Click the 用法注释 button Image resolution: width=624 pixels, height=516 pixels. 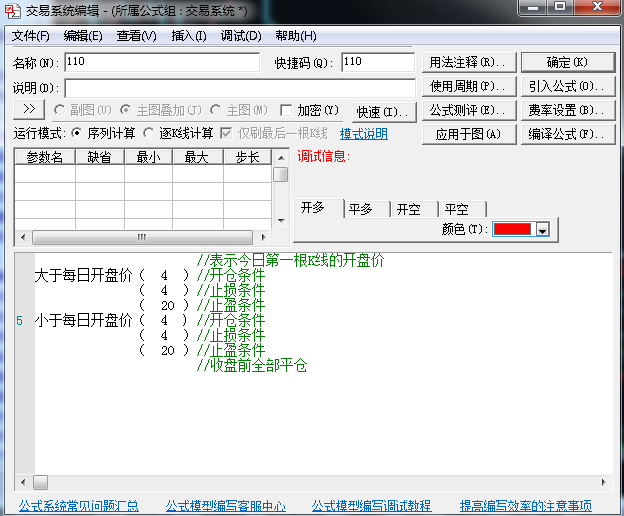click(x=469, y=62)
